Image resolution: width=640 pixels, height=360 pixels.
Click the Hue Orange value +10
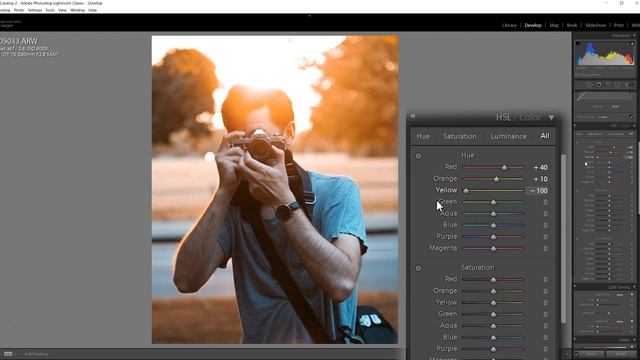tap(540, 179)
